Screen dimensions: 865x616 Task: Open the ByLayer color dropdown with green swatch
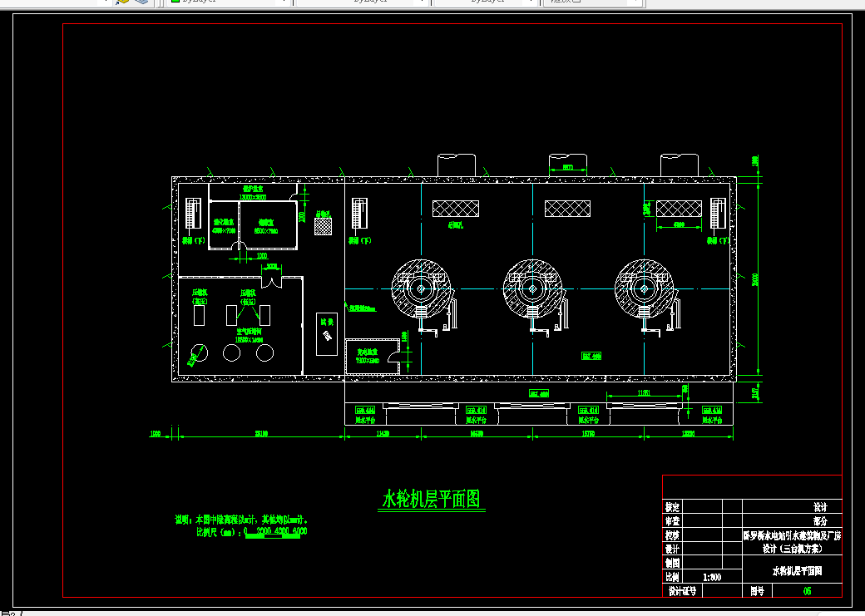pos(229,2)
